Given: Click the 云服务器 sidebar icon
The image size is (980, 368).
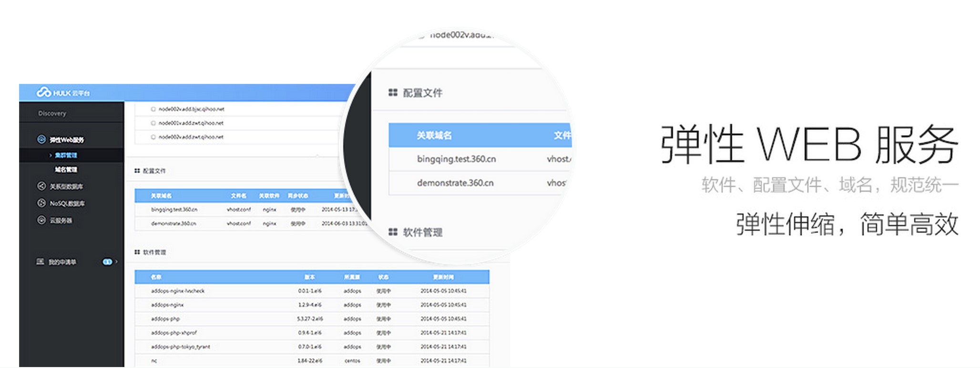Looking at the screenshot, I should (41, 220).
